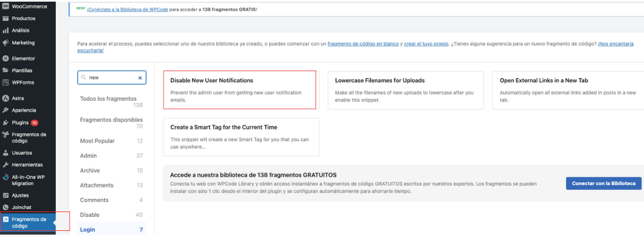Filter by Todos los fragmentos category
Screen dimensions: 644x235
click(108, 99)
